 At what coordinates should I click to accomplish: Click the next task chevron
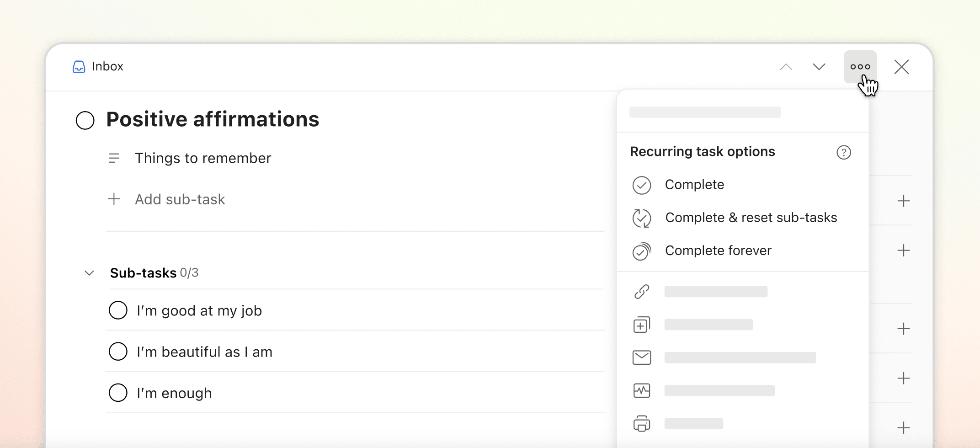819,66
